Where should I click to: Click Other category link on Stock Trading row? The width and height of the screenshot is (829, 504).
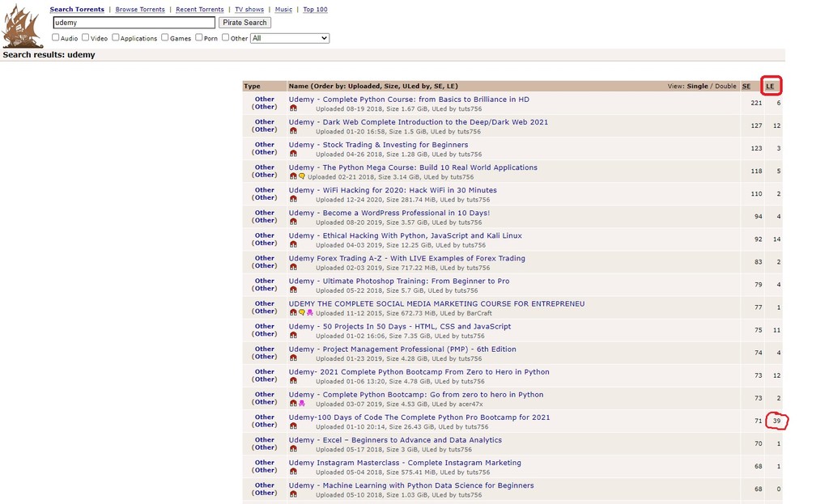tap(265, 145)
